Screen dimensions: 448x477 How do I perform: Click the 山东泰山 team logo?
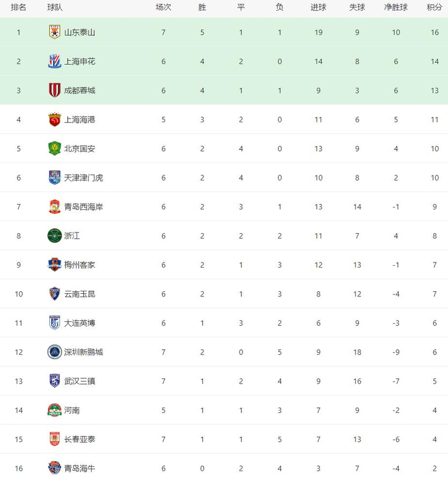pyautogui.click(x=54, y=32)
